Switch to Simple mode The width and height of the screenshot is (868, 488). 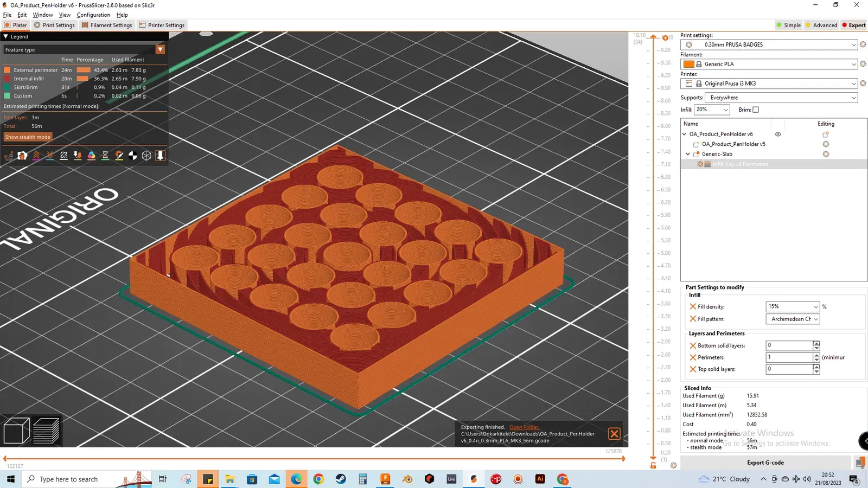[788, 25]
